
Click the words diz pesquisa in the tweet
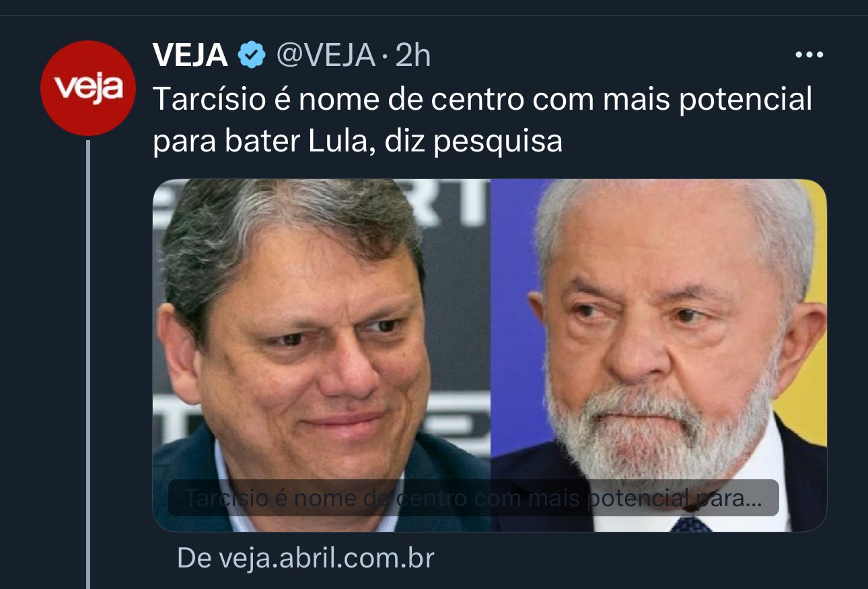coord(474,143)
